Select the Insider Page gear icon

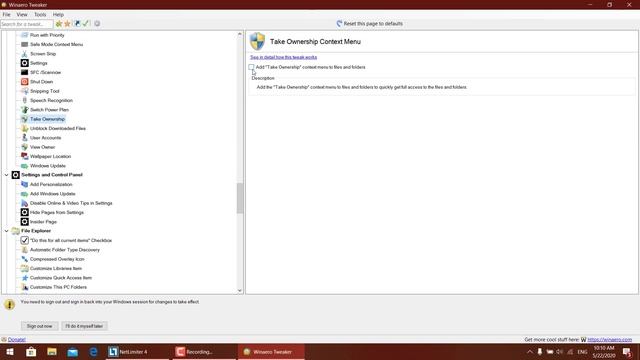point(24,222)
